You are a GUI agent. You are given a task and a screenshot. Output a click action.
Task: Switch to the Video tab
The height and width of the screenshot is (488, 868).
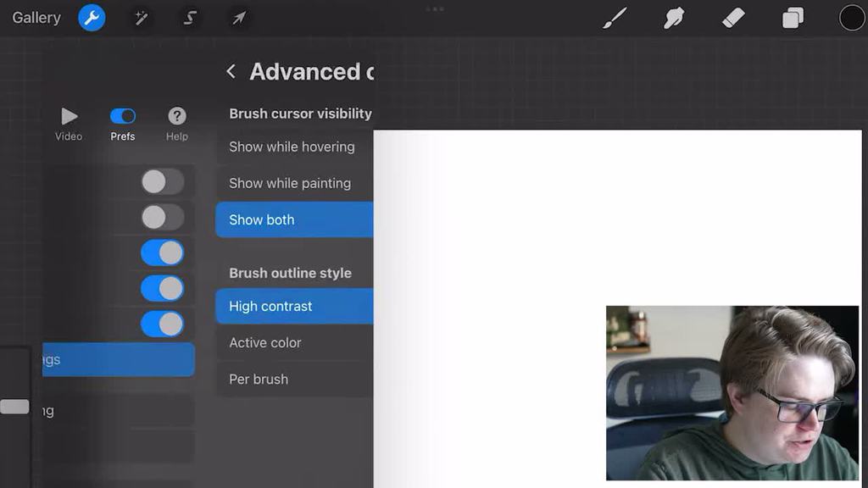[69, 124]
